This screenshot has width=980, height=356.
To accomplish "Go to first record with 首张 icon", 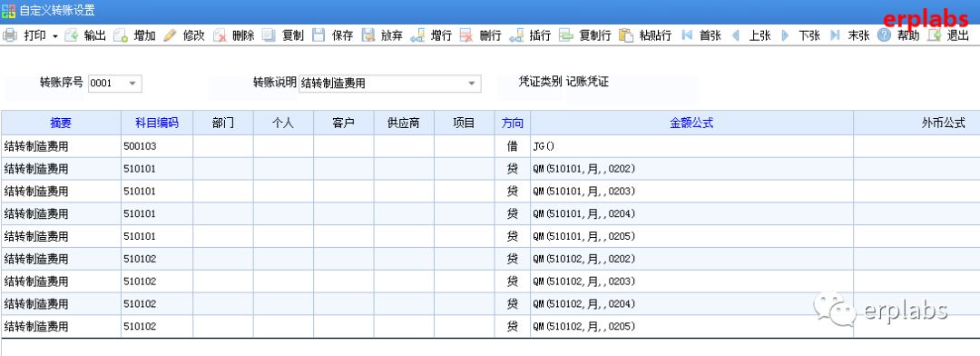I will pyautogui.click(x=687, y=35).
